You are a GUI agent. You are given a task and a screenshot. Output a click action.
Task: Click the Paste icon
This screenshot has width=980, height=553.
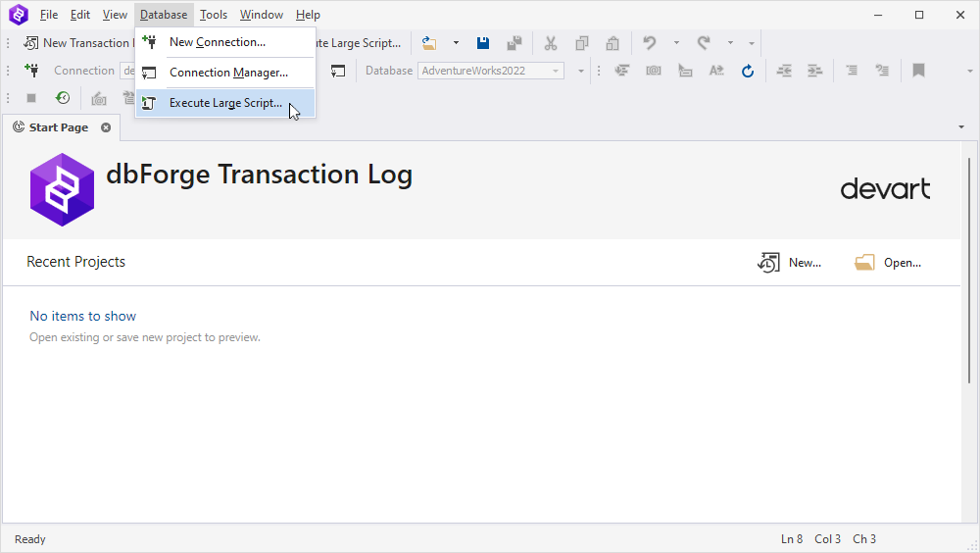click(x=612, y=43)
